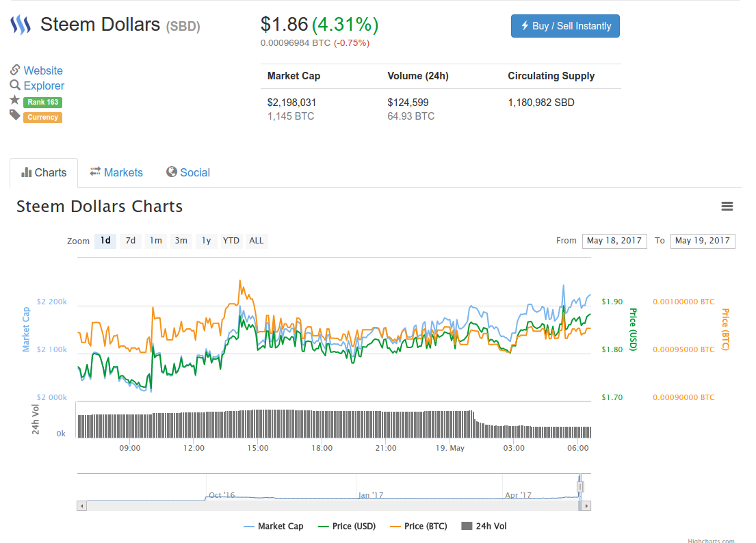The height and width of the screenshot is (543, 756).
Task: Click the exchange arrows icon on Markets tab
Action: click(x=95, y=171)
